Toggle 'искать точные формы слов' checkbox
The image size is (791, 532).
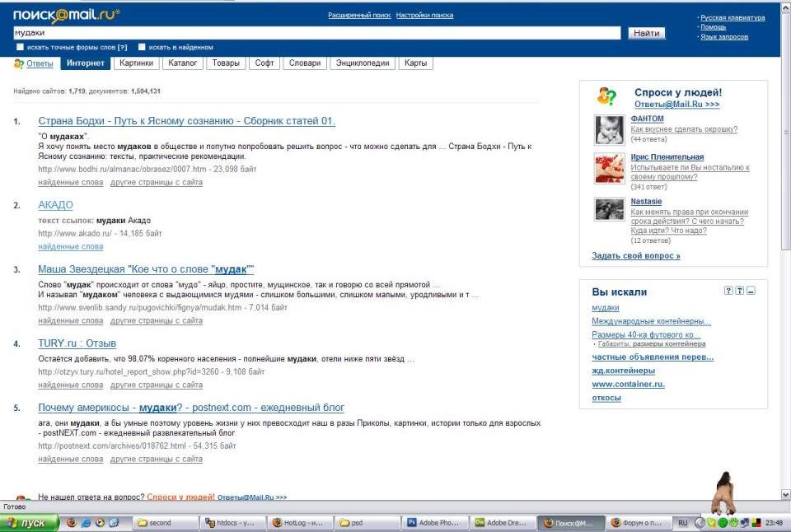pos(20,47)
